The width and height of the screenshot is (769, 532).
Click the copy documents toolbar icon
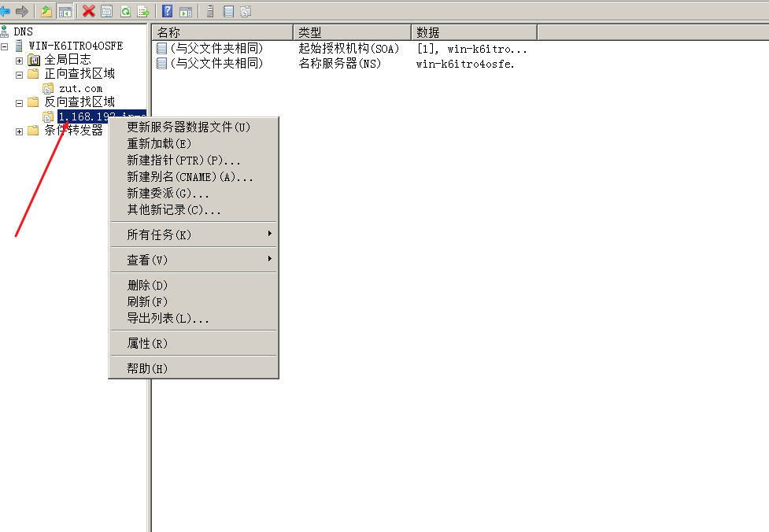click(246, 11)
